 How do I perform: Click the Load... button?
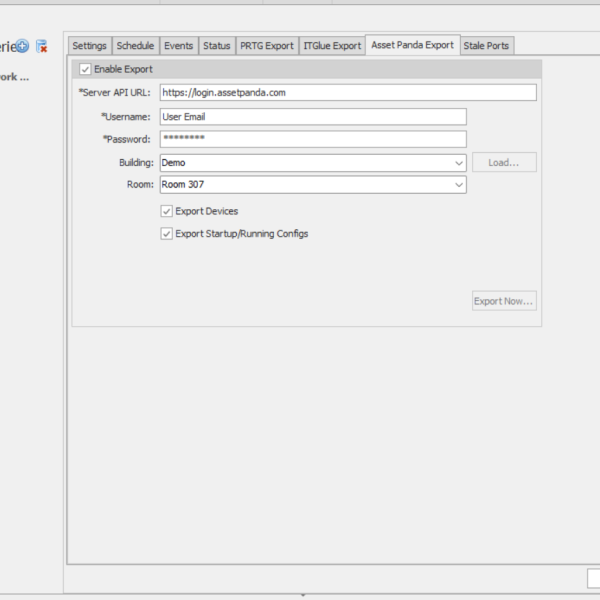pyautogui.click(x=504, y=163)
